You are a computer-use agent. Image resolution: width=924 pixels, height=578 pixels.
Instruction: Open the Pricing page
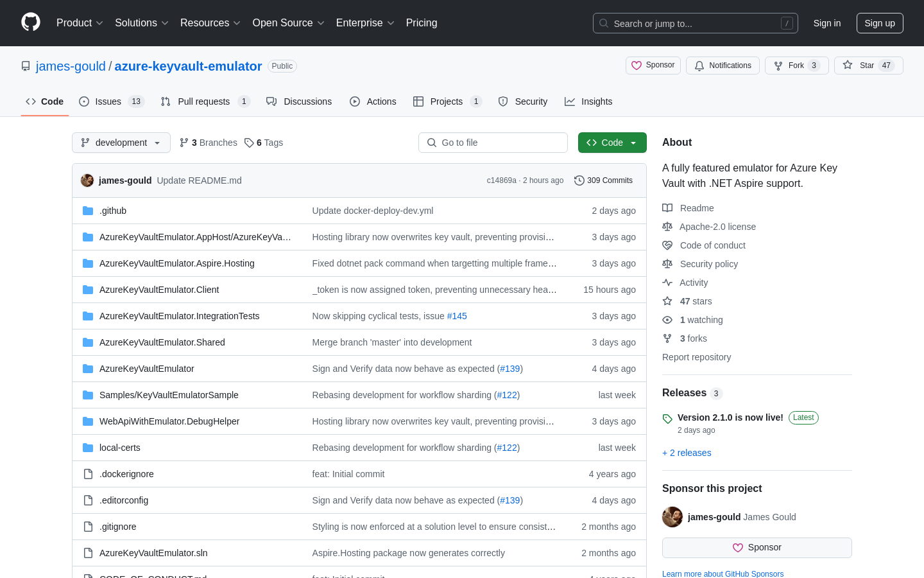tap(422, 23)
